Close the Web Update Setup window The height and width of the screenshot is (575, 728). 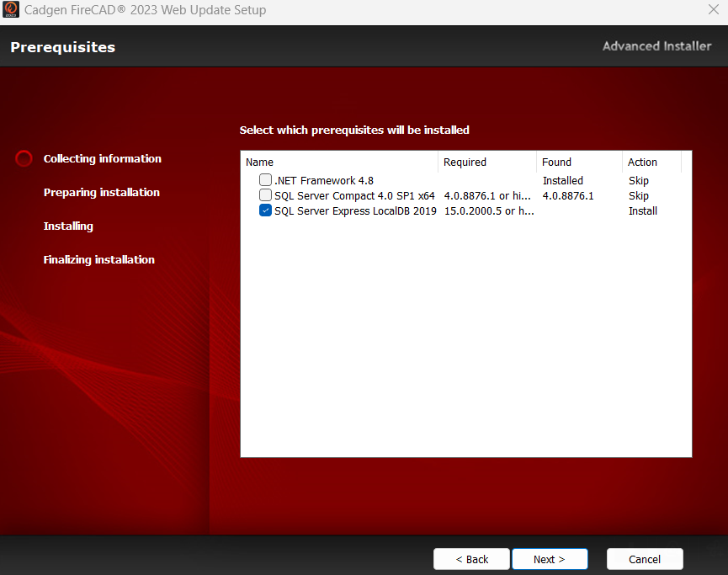click(x=713, y=9)
